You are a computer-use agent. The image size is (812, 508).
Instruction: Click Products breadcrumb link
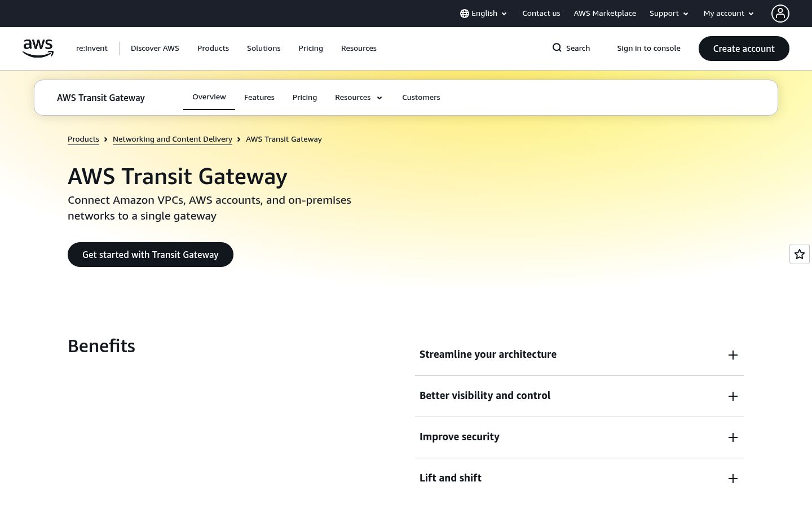point(83,139)
